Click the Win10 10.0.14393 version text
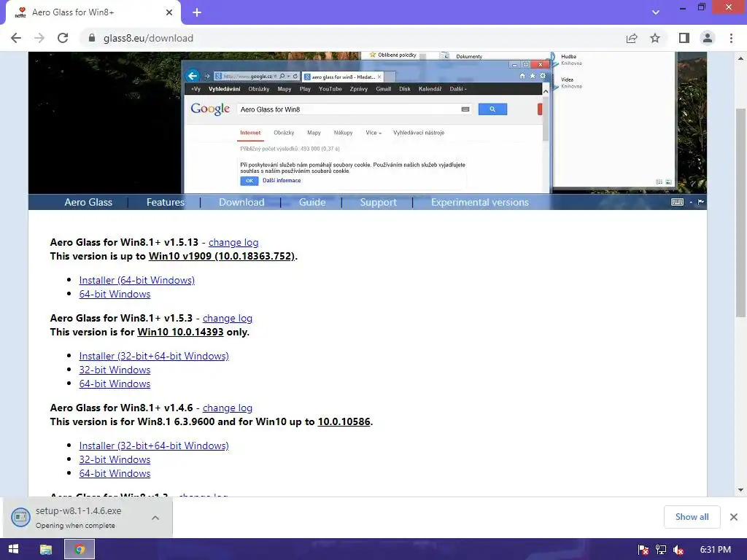Screen dimensions: 747x560 coord(181,332)
